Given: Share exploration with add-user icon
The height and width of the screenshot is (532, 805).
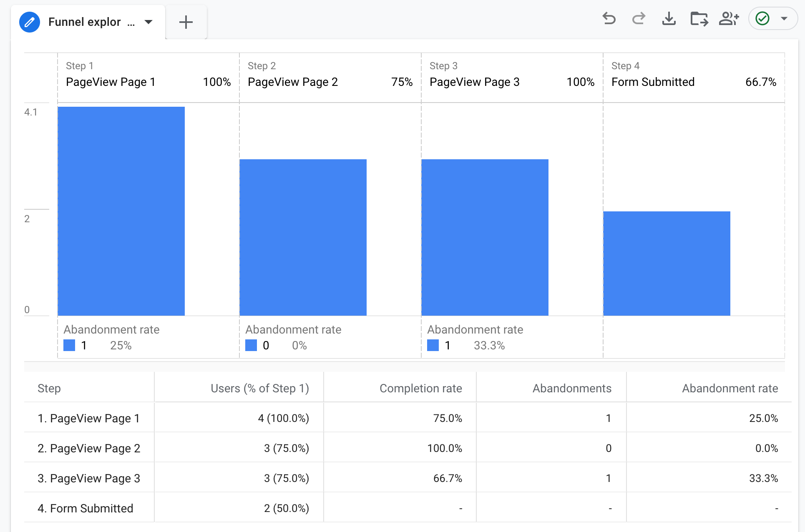Looking at the screenshot, I should 729,19.
